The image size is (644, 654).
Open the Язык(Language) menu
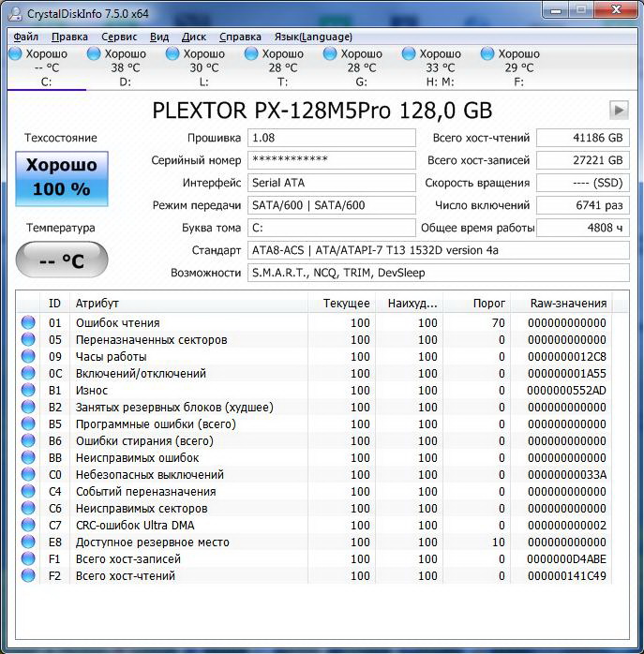(313, 37)
